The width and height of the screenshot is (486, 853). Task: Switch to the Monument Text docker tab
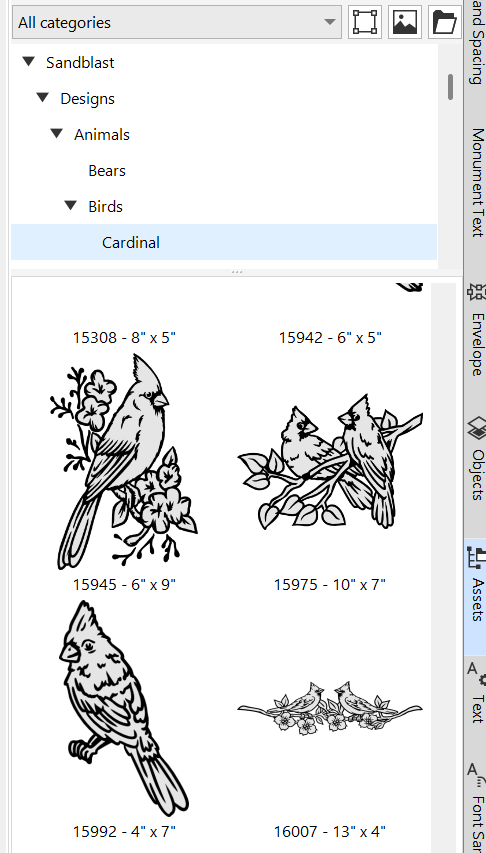click(476, 183)
